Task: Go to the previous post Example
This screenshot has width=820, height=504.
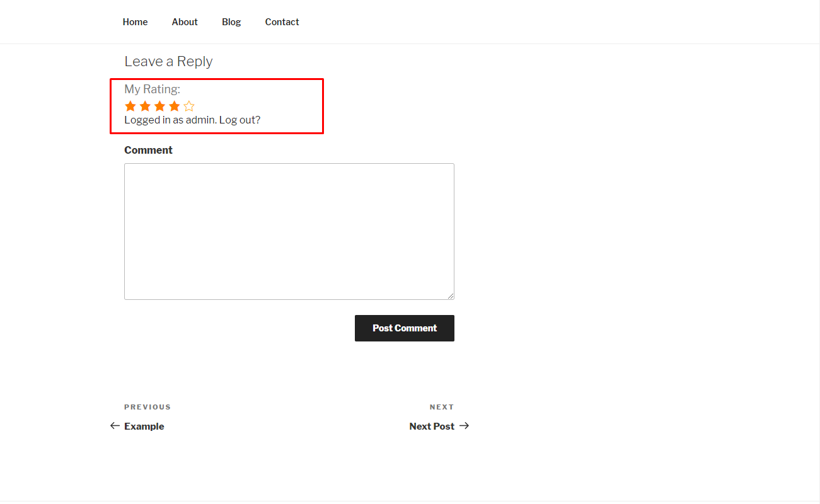Action: [x=144, y=427]
